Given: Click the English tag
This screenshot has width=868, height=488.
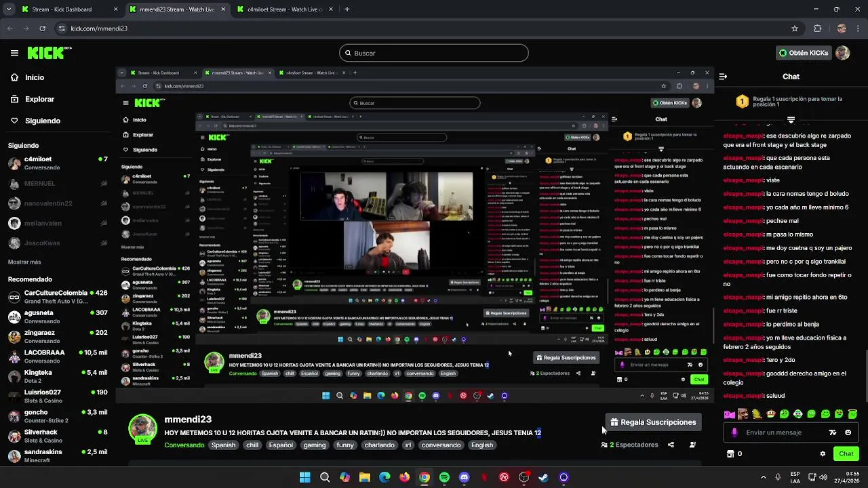Looking at the screenshot, I should point(482,445).
